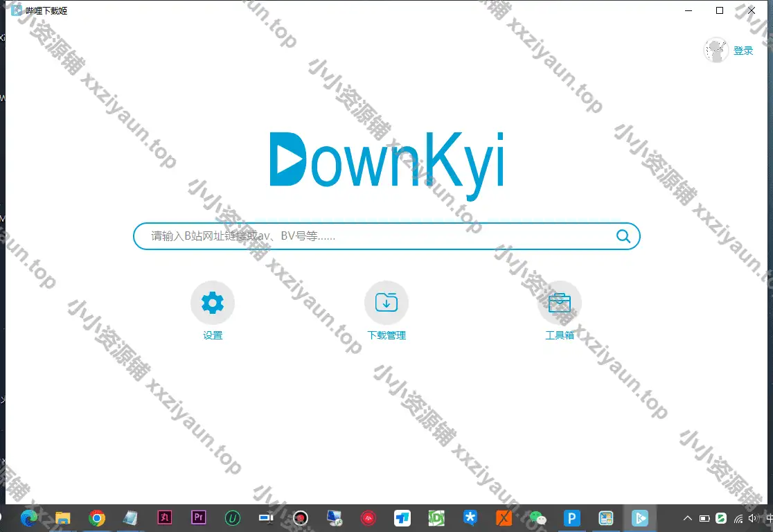This screenshot has width=773, height=532.
Task: Launch Google Chrome from the taskbar
Action: click(97, 518)
